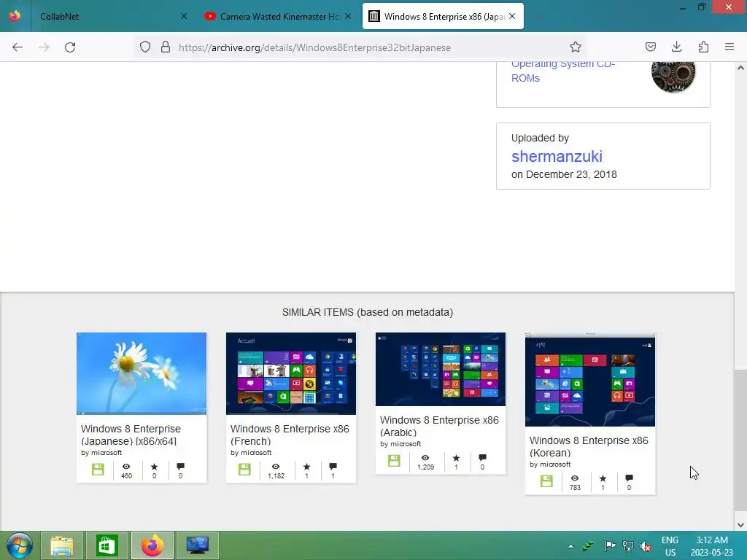The image size is (747, 560).
Task: Open the taskbar clock and date
Action: click(x=712, y=546)
